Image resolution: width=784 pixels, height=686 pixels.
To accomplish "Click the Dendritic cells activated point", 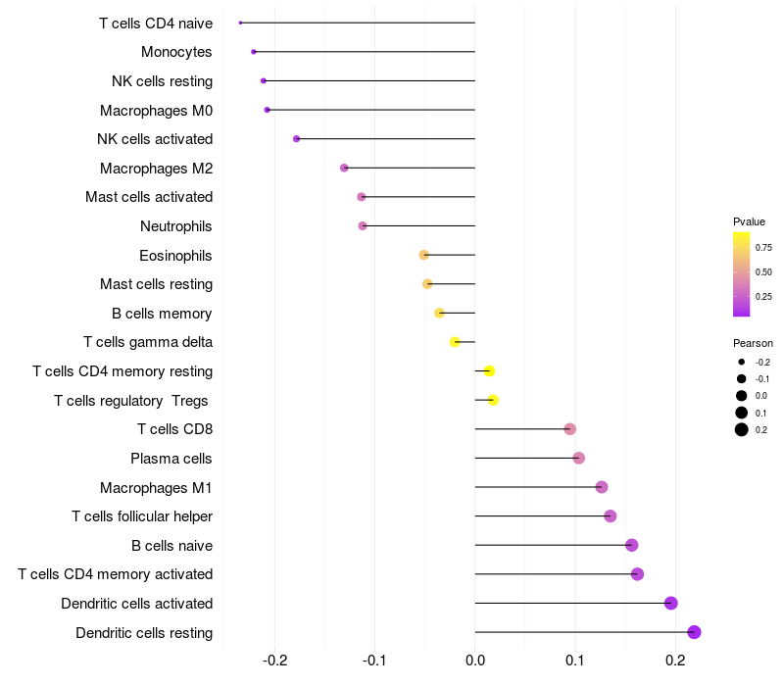I will click(x=671, y=603).
